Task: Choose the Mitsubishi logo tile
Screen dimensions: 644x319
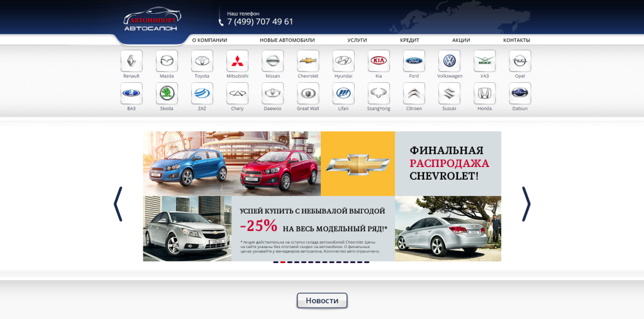Action: click(x=237, y=61)
